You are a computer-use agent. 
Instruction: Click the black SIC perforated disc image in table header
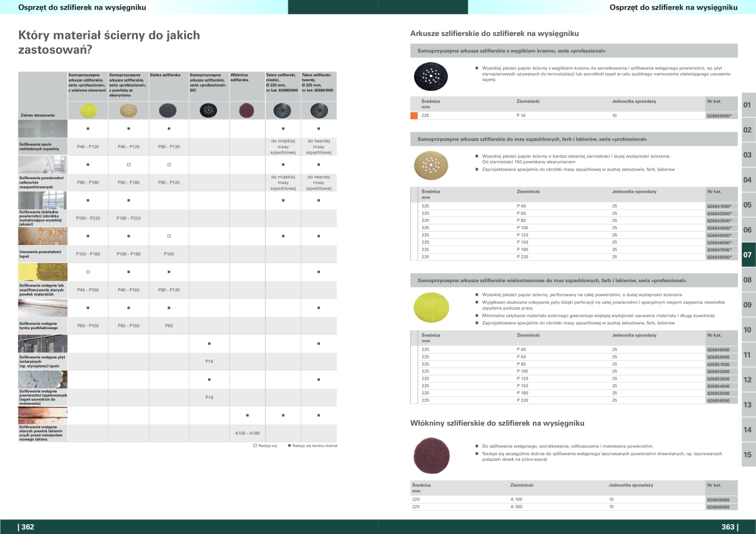point(209,110)
